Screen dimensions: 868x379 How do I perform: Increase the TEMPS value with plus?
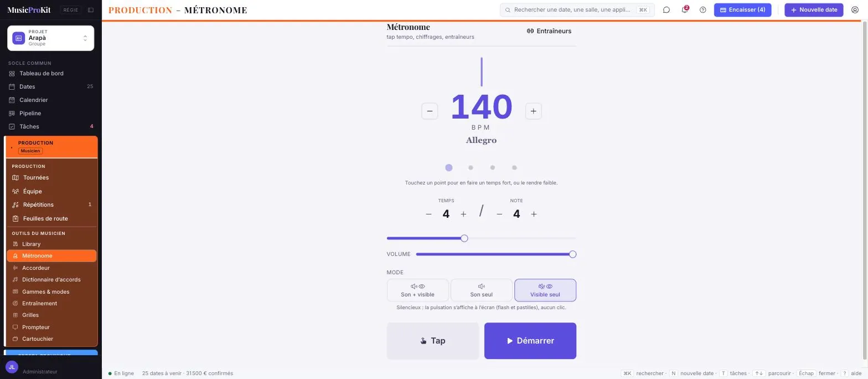(463, 214)
